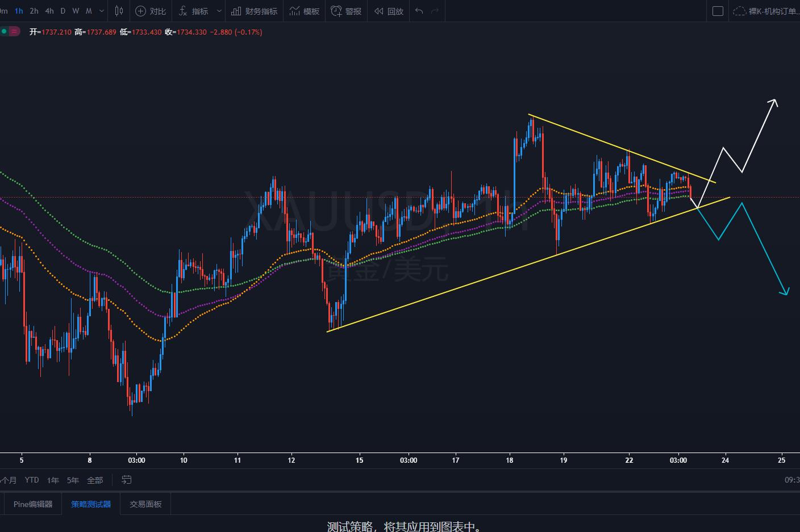Select the upper yellow triangle trendline
800x532 pixels.
point(622,149)
